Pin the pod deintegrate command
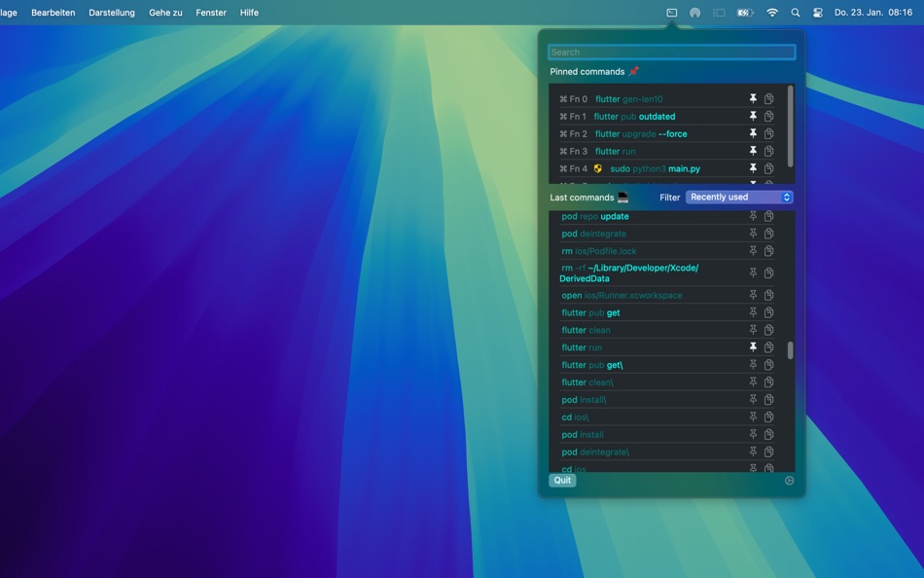 753,234
